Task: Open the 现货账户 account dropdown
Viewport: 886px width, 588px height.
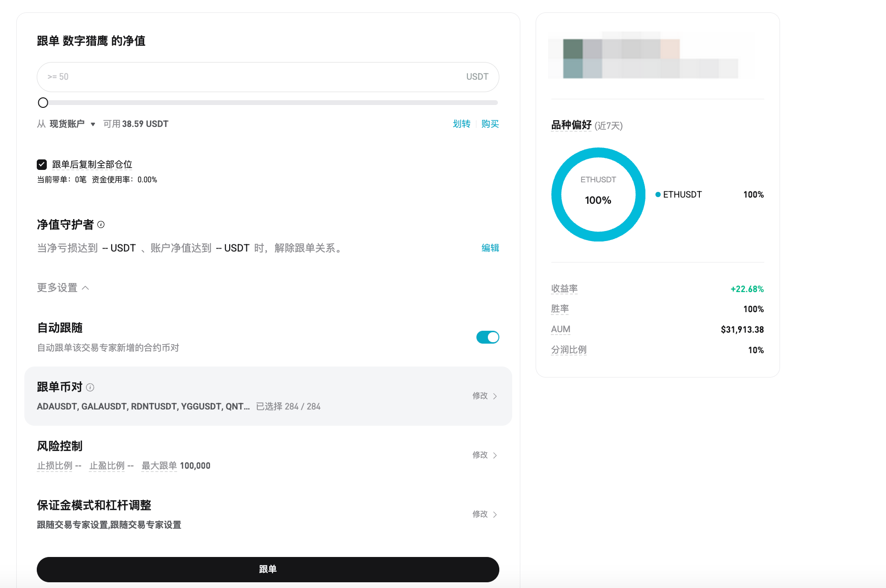Action: 73,124
